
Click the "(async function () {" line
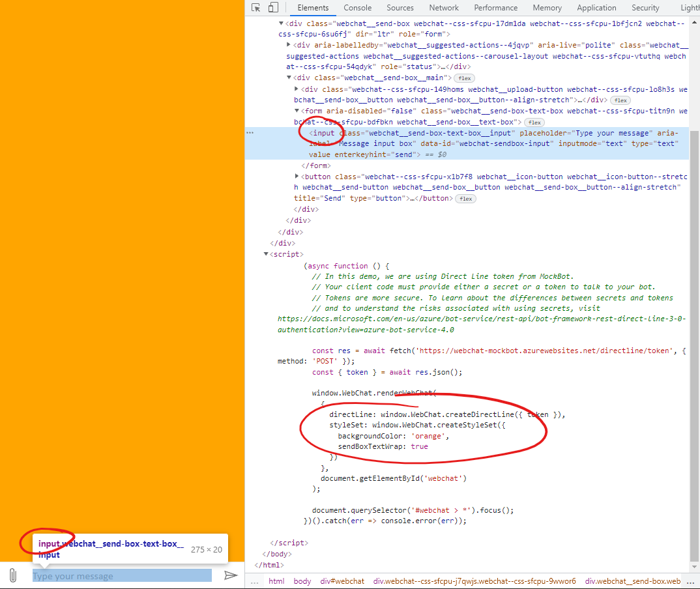tap(347, 265)
